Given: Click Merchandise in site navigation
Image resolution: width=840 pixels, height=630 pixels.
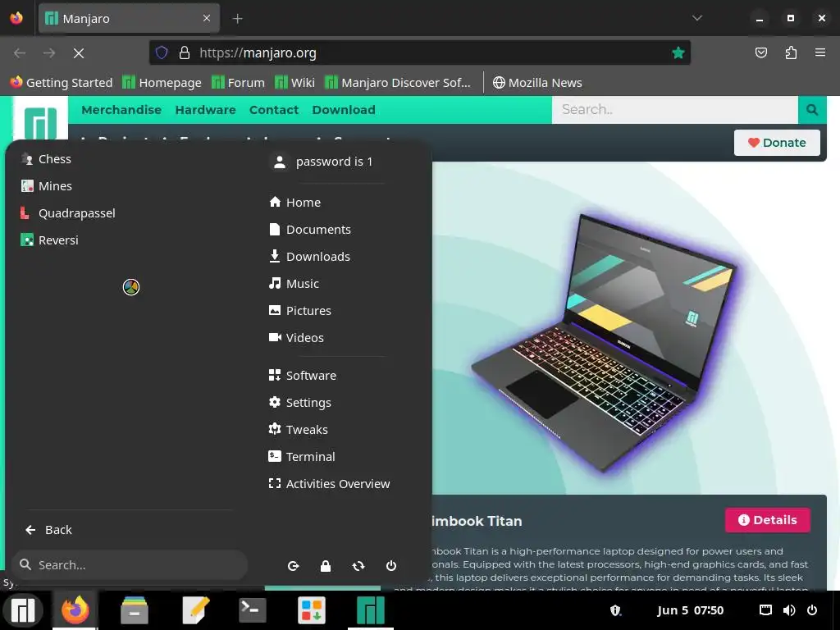Looking at the screenshot, I should point(121,110).
